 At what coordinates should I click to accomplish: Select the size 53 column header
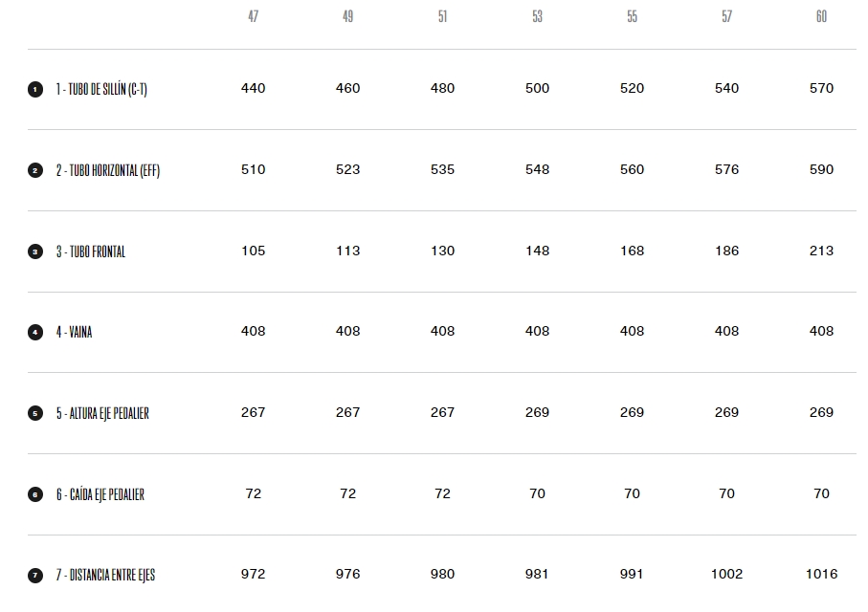click(x=538, y=16)
